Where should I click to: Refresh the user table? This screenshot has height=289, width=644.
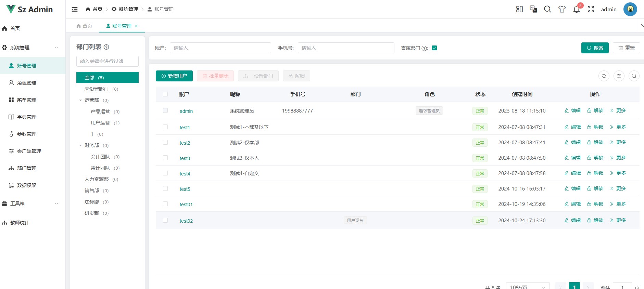point(604,76)
